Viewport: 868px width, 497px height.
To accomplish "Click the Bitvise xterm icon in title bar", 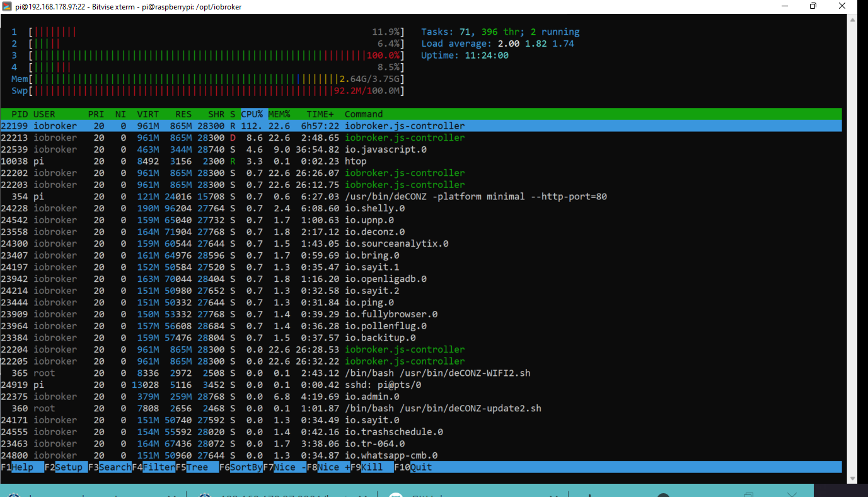I will point(7,6).
